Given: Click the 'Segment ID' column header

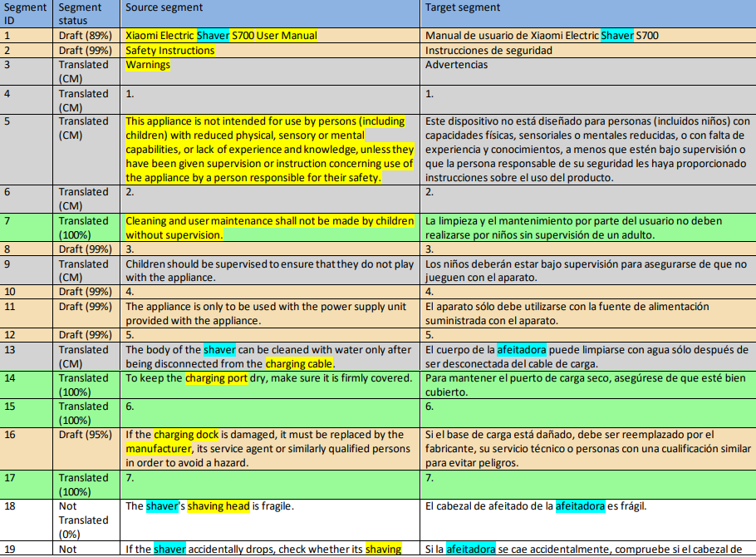Looking at the screenshot, I should 26,14.
